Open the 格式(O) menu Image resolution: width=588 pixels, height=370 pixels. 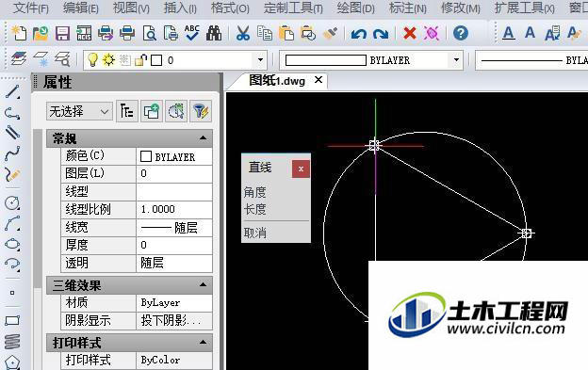pos(230,8)
